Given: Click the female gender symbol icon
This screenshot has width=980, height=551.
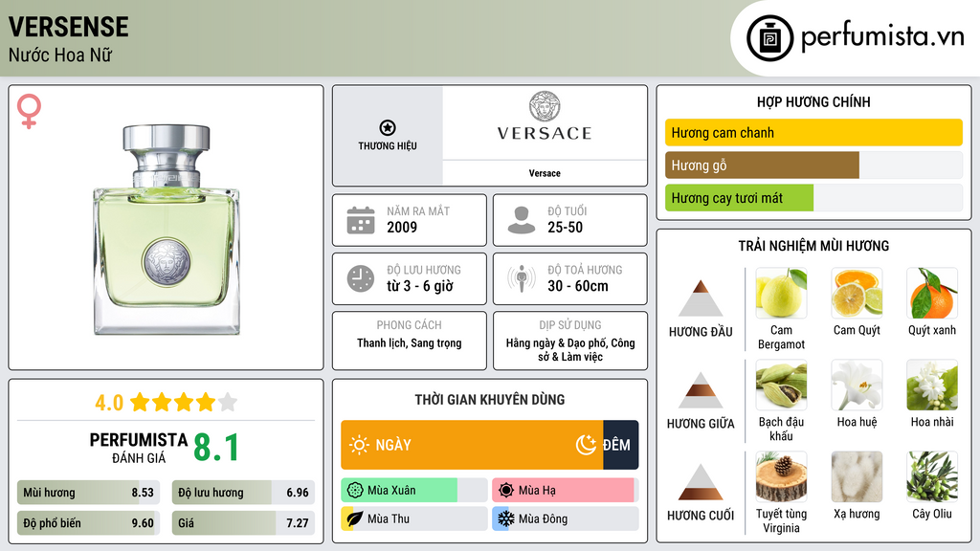Looking at the screenshot, I should point(29,111).
